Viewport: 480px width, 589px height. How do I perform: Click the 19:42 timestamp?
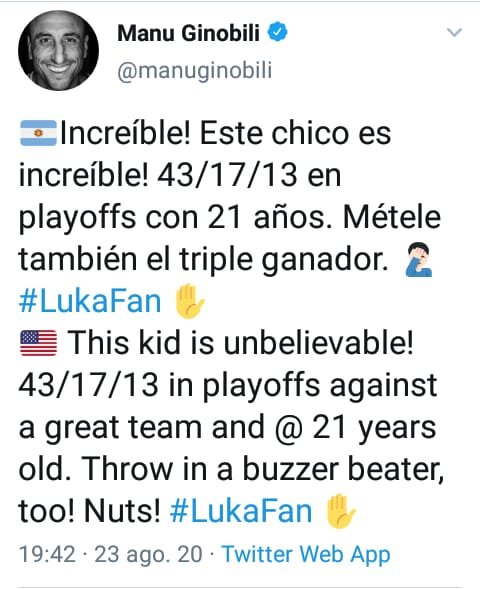point(47,554)
